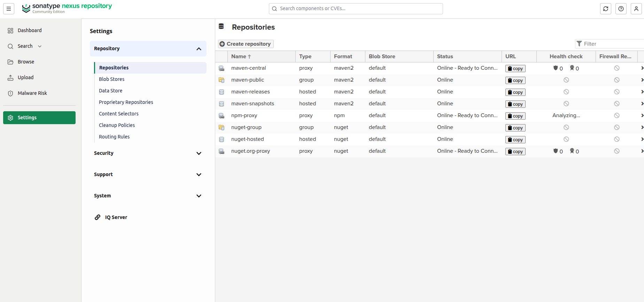Open Cleanup Policies settings
The image size is (644, 302).
point(117,125)
